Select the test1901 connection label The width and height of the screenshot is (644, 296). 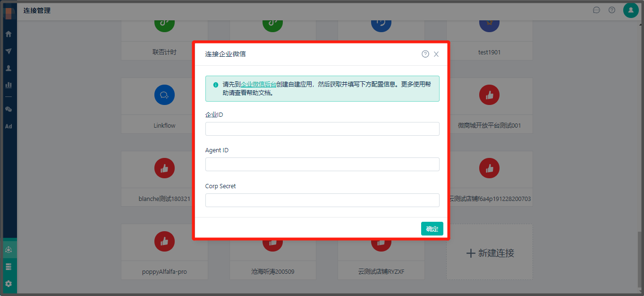click(x=489, y=52)
